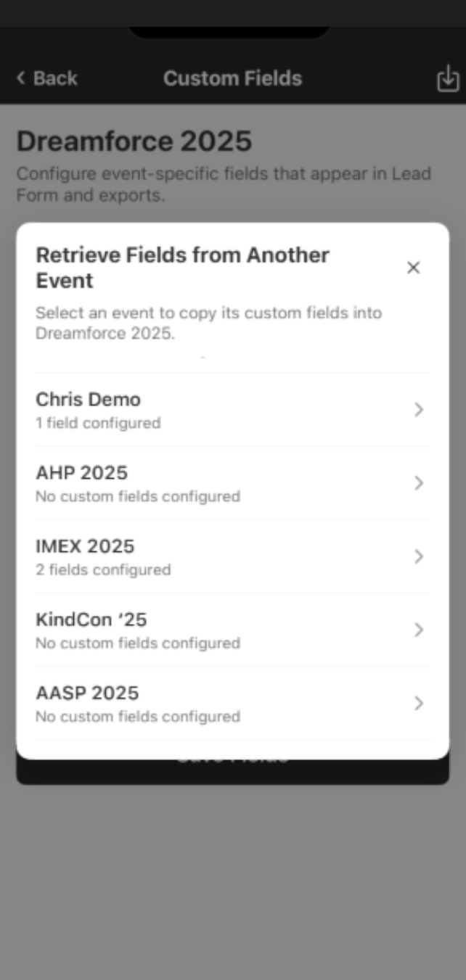
Task: Tap the back arrow icon
Action: click(20, 77)
